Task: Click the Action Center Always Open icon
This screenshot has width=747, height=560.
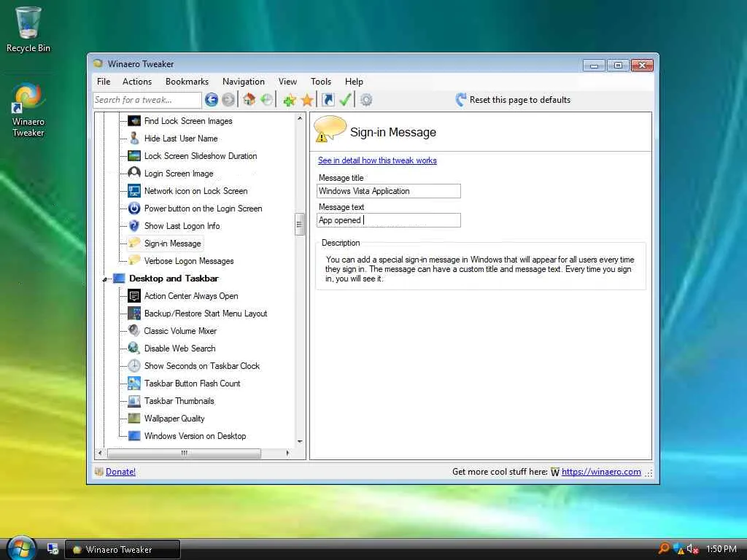Action: (x=134, y=296)
